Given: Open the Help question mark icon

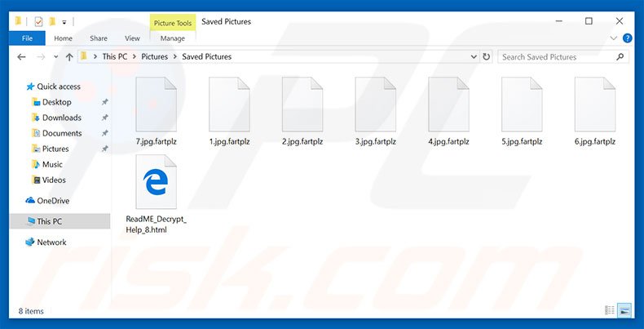Looking at the screenshot, I should coord(627,38).
